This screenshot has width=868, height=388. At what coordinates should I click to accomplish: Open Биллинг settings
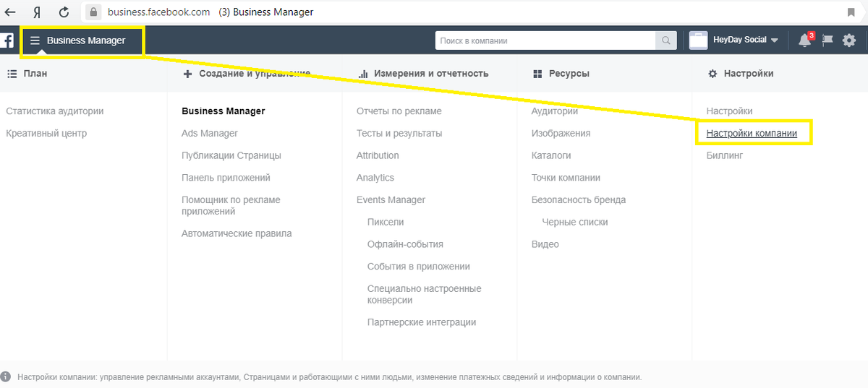725,155
